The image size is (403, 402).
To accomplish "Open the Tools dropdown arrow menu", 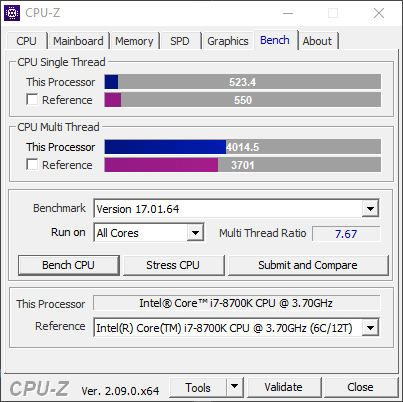I will [235, 387].
